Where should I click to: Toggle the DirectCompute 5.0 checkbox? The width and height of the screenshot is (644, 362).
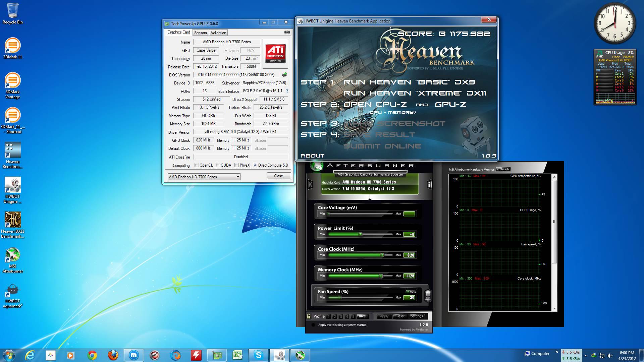point(255,165)
